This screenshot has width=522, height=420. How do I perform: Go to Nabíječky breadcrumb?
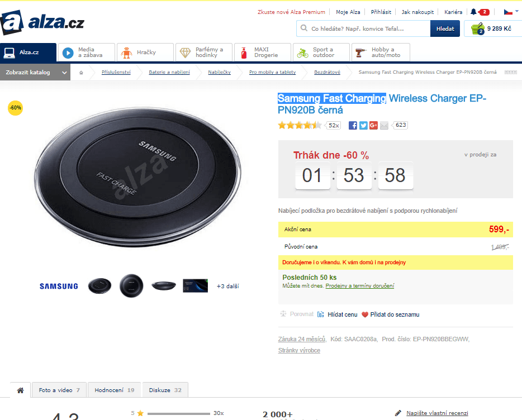click(x=220, y=72)
